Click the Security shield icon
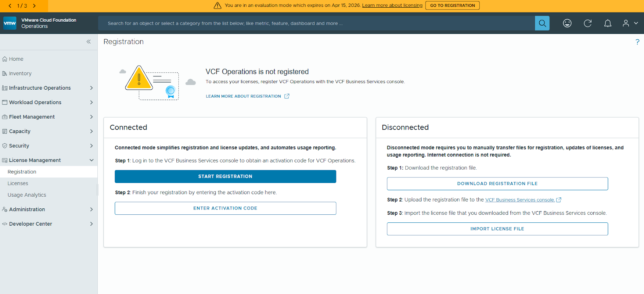 (x=5, y=146)
